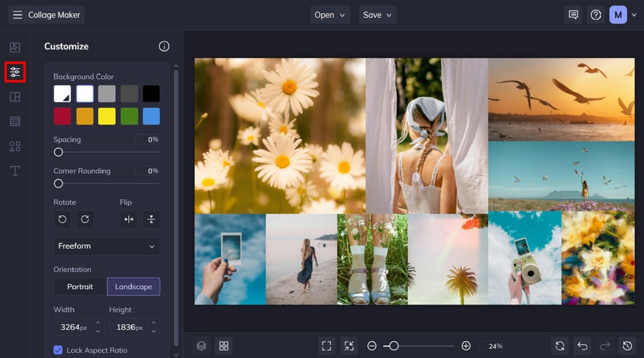Toggle the Lock Aspect Ratio checkbox
644x358 pixels.
[58, 350]
